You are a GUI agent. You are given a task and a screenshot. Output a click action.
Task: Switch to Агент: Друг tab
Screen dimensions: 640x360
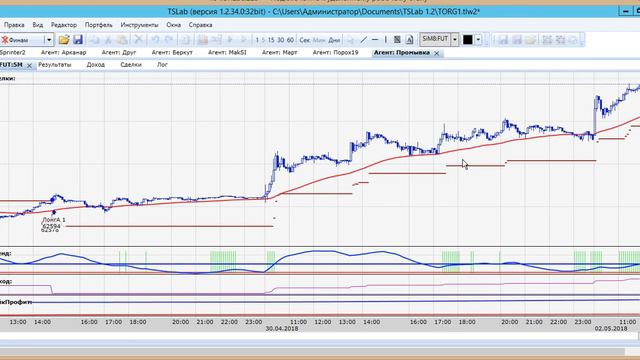(119, 53)
